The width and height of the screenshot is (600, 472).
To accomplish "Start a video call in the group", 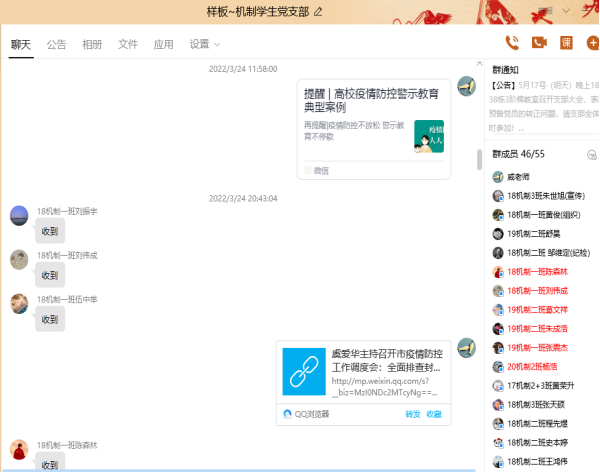I will [540, 42].
